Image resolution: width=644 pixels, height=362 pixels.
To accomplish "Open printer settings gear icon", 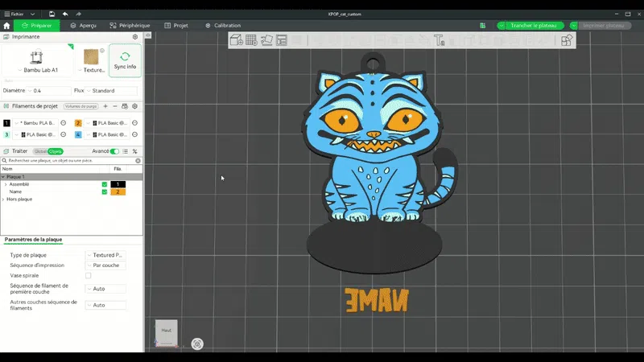I will tap(135, 37).
